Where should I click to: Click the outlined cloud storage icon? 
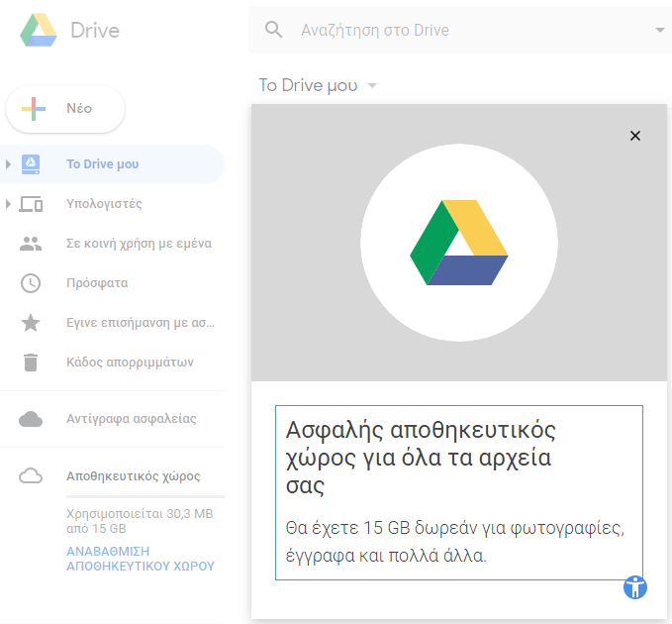[x=31, y=476]
